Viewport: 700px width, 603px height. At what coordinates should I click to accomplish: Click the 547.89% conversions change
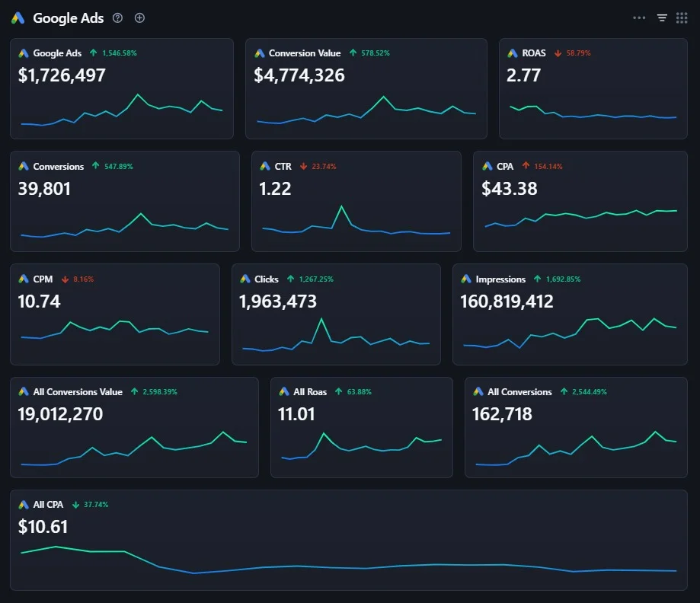click(x=119, y=166)
